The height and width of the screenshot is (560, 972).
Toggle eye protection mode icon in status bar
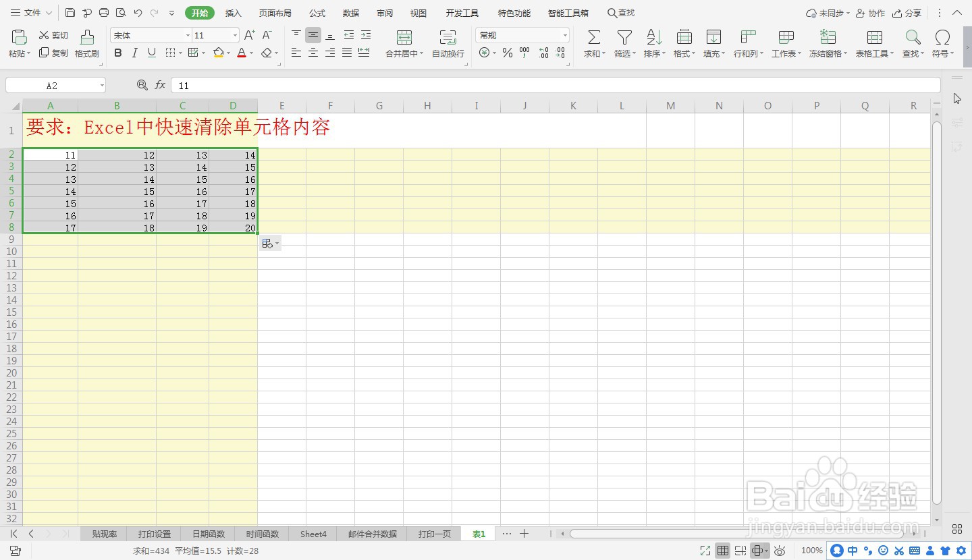[x=780, y=551]
